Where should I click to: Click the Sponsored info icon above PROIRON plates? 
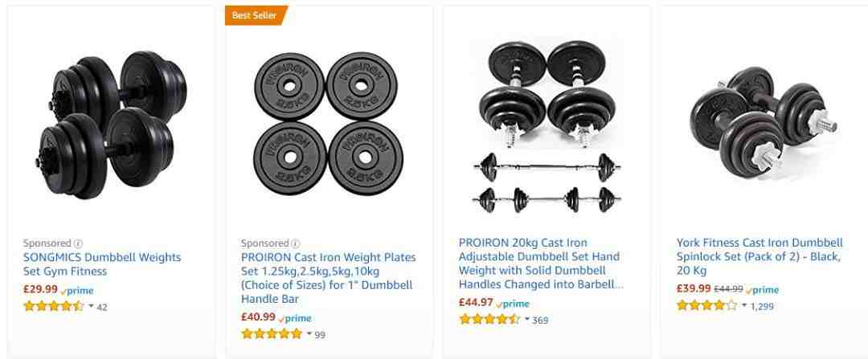[296, 243]
